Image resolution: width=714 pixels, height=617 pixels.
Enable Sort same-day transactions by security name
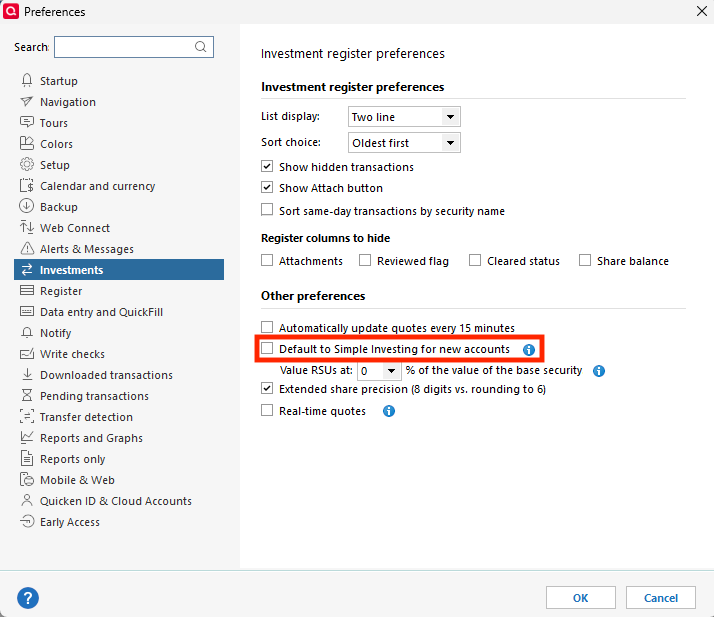point(267,209)
